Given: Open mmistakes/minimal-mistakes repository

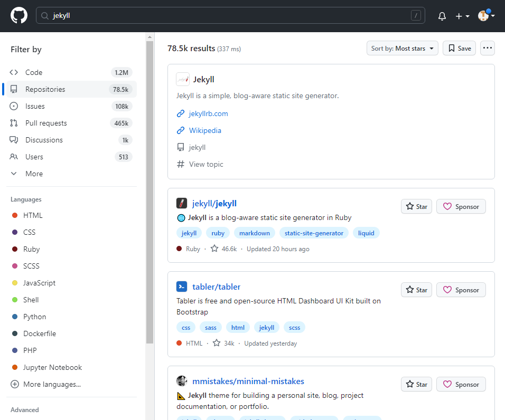Looking at the screenshot, I should 248,381.
